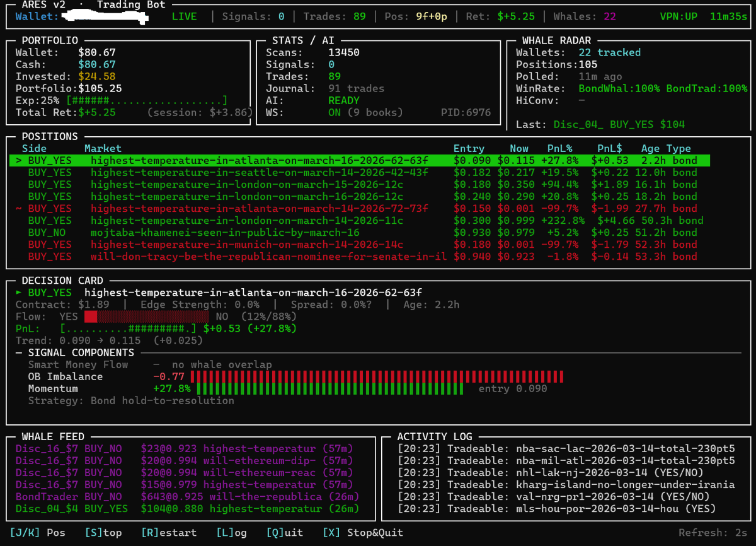Click the Signals: 0 header counter
The image size is (756, 546).
[x=253, y=16]
